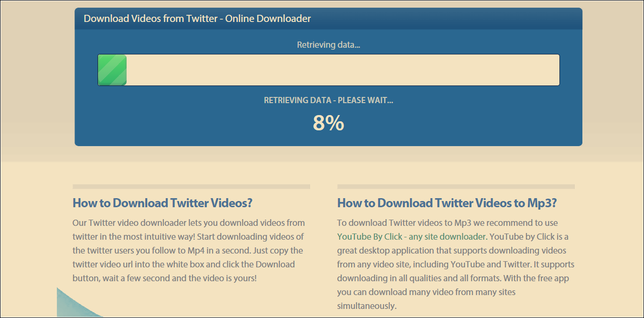Click the 8% progress percentage text

[329, 123]
